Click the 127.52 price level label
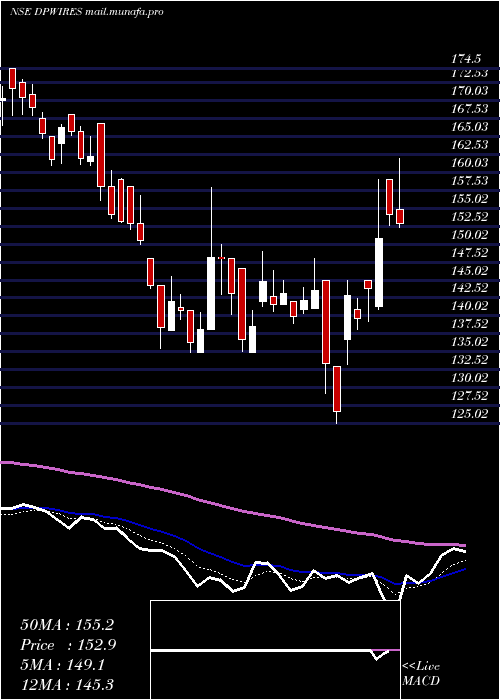500x700 pixels. [472, 396]
